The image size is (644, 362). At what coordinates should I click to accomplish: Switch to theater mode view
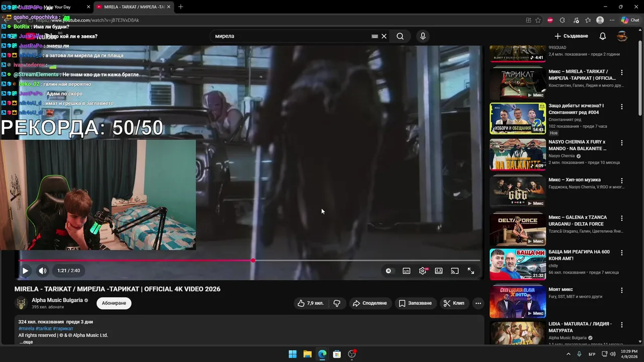pos(439,270)
